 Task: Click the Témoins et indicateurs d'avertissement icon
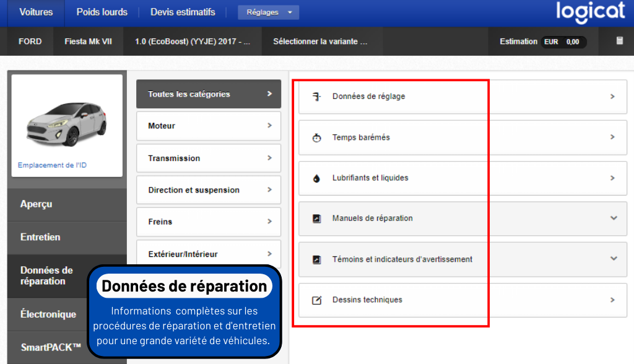click(x=316, y=259)
